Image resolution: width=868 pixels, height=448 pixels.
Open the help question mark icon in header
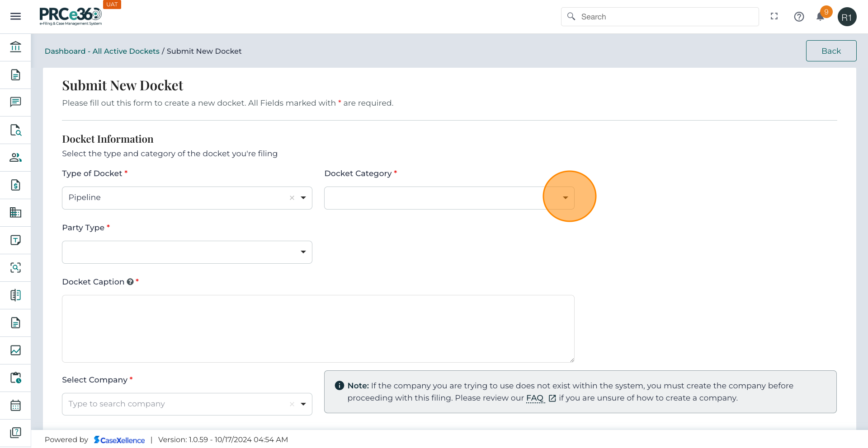pos(799,17)
